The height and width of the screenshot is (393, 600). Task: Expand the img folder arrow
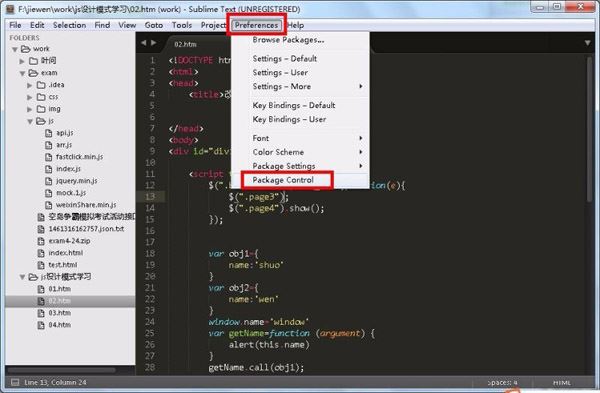coord(30,109)
